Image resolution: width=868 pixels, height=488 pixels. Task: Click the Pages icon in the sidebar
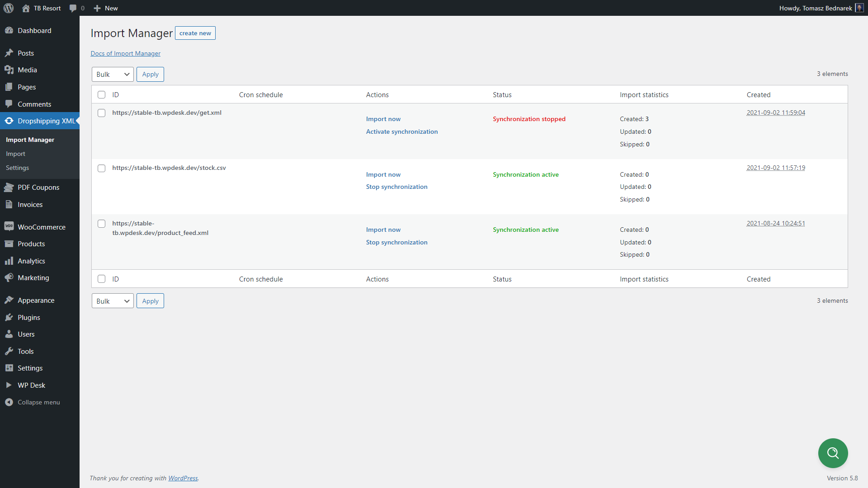tap(9, 87)
